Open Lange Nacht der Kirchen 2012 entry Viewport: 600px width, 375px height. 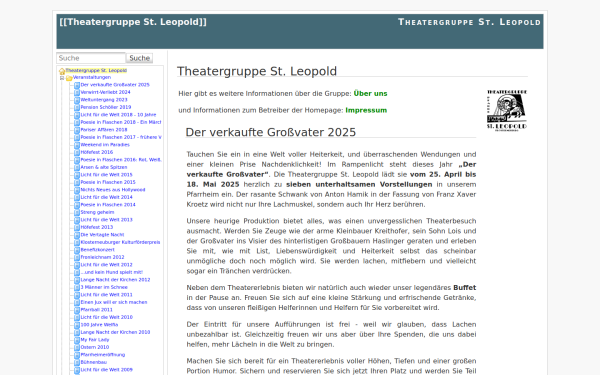115,280
